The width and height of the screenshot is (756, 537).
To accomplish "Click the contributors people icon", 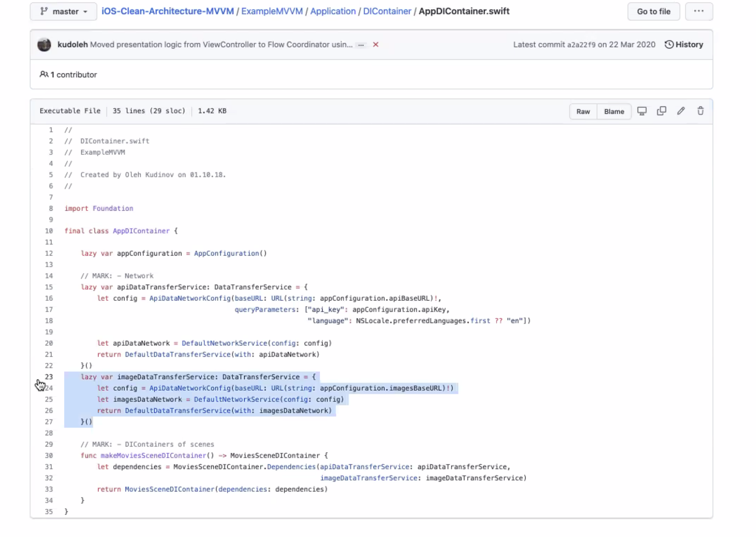I will (44, 74).
